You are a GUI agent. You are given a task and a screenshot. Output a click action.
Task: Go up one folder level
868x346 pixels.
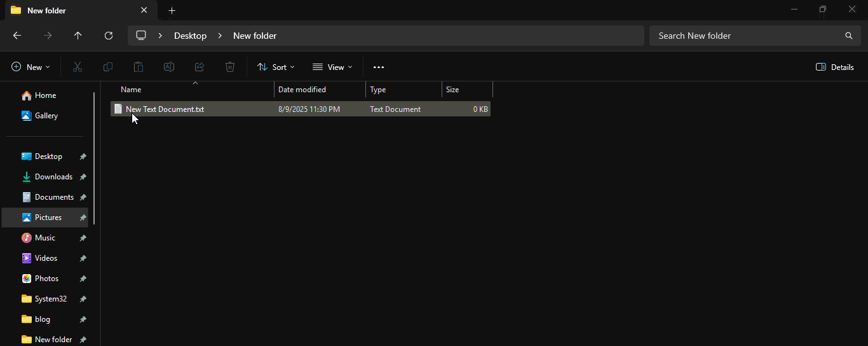pyautogui.click(x=78, y=36)
